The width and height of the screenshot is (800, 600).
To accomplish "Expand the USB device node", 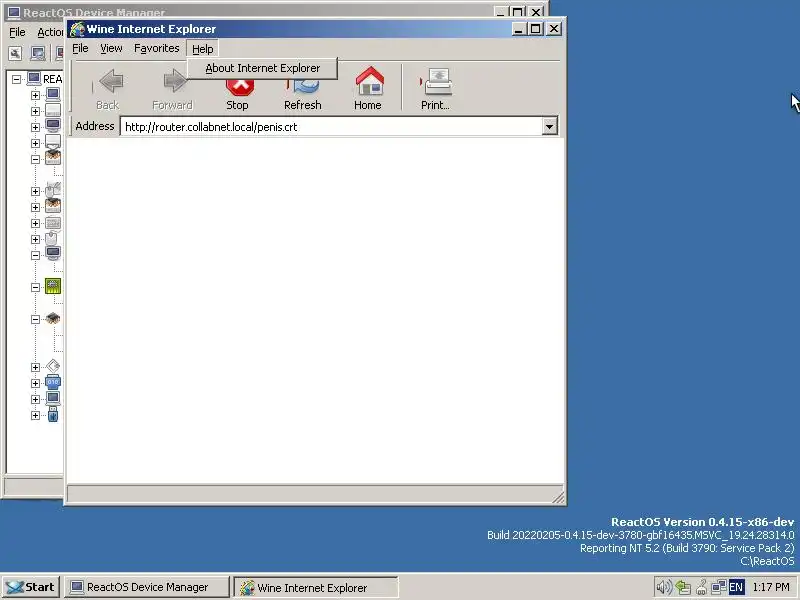I will (35, 415).
